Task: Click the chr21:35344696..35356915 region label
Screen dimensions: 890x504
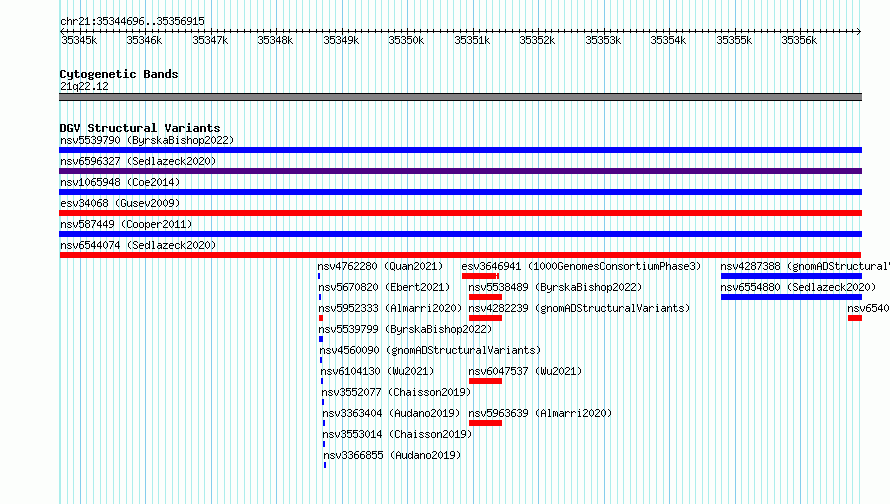Action: 132,21
